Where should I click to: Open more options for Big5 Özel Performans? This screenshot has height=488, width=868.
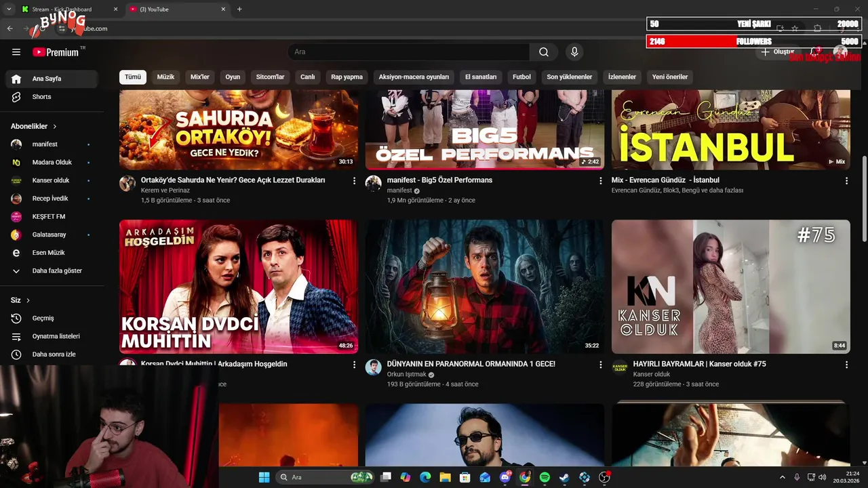pos(600,181)
